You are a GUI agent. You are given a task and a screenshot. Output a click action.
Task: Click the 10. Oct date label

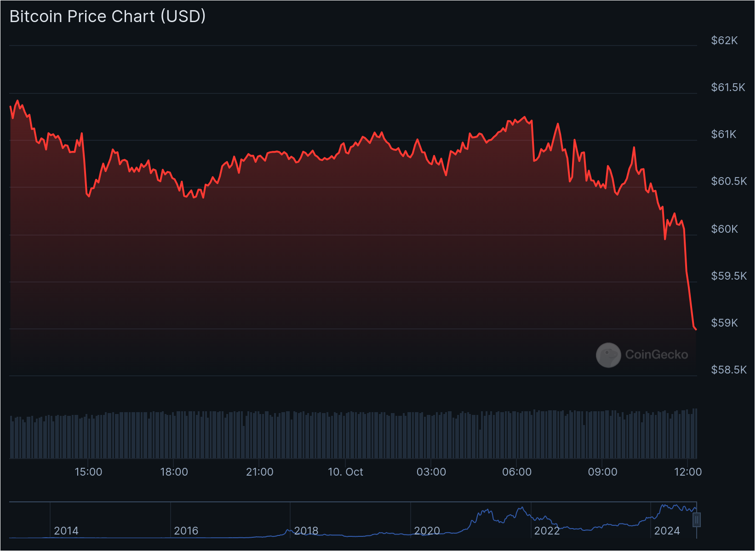[x=345, y=472]
